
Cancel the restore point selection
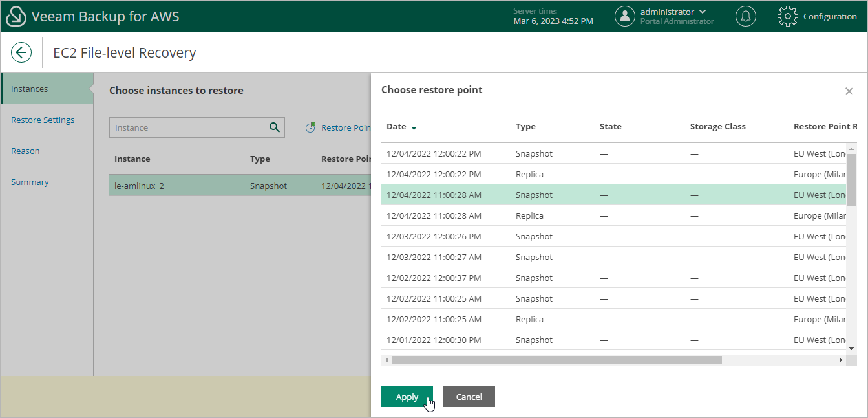pyautogui.click(x=469, y=397)
